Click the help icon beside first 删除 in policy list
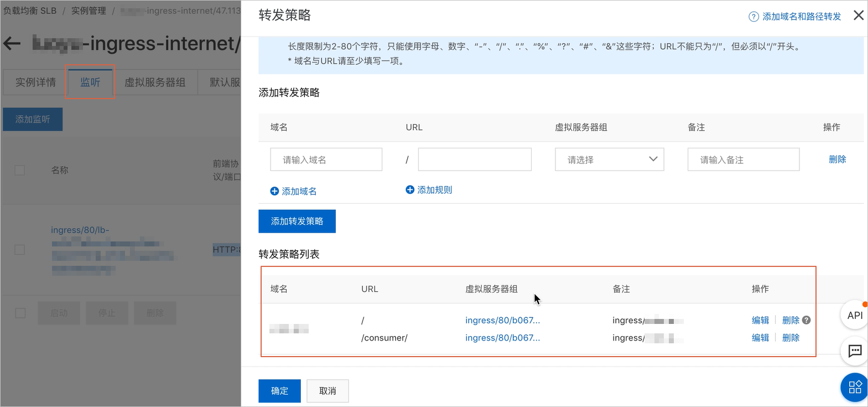Viewport: 868px width, 407px height. (807, 320)
